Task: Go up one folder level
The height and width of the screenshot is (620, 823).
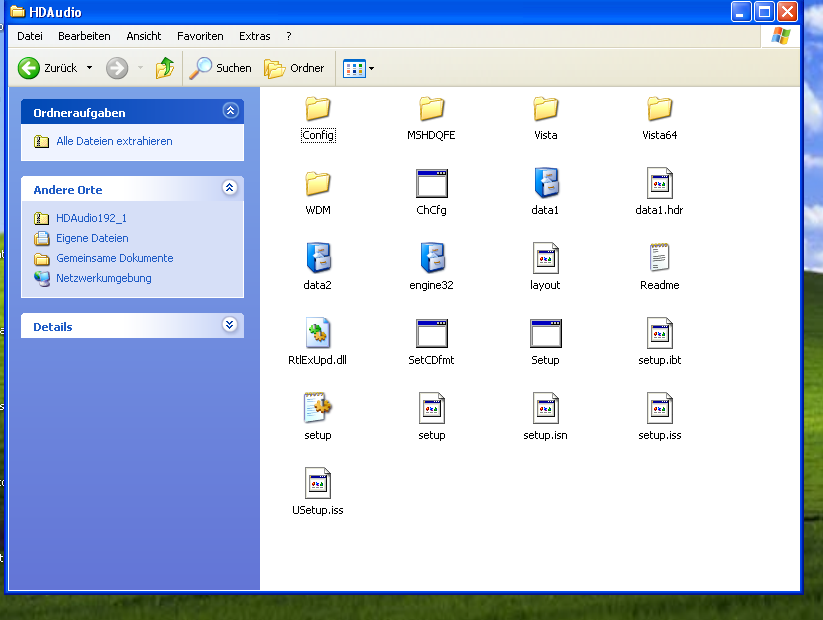Action: tap(165, 68)
